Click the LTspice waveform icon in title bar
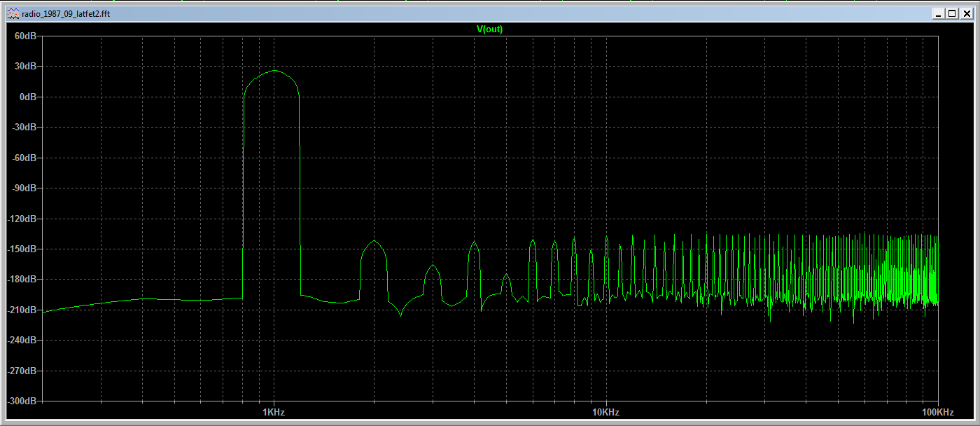This screenshot has height=426, width=980. (x=13, y=13)
